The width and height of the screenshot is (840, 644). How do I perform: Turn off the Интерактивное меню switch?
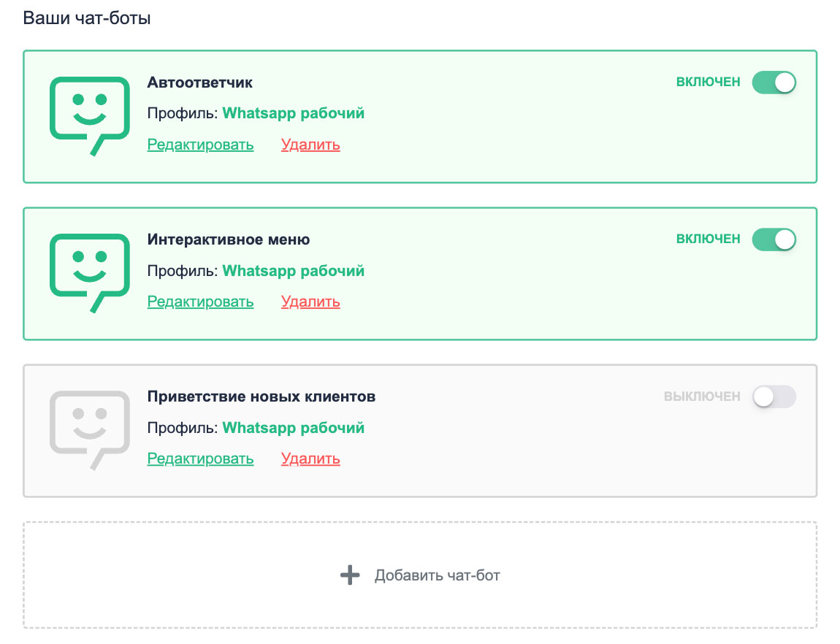pyautogui.click(x=774, y=239)
